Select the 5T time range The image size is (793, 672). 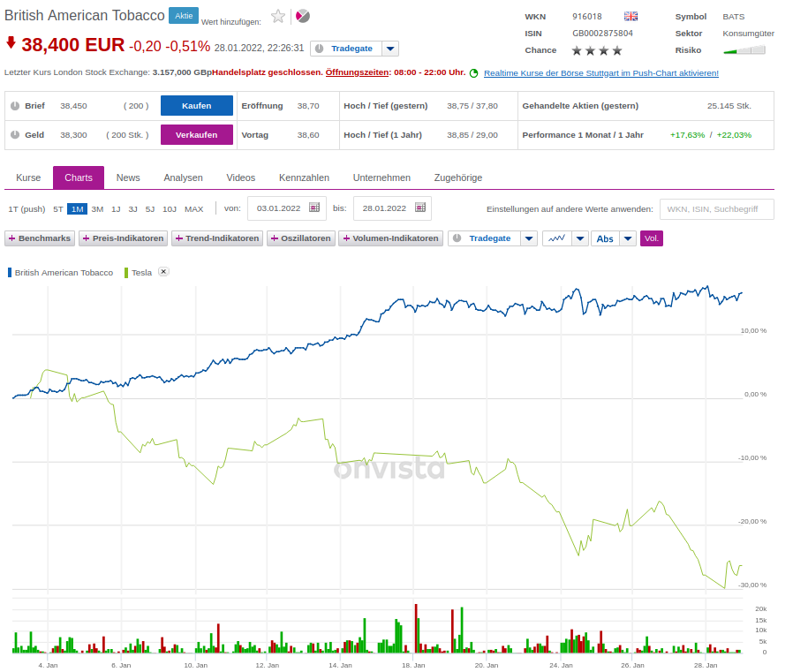(x=58, y=208)
